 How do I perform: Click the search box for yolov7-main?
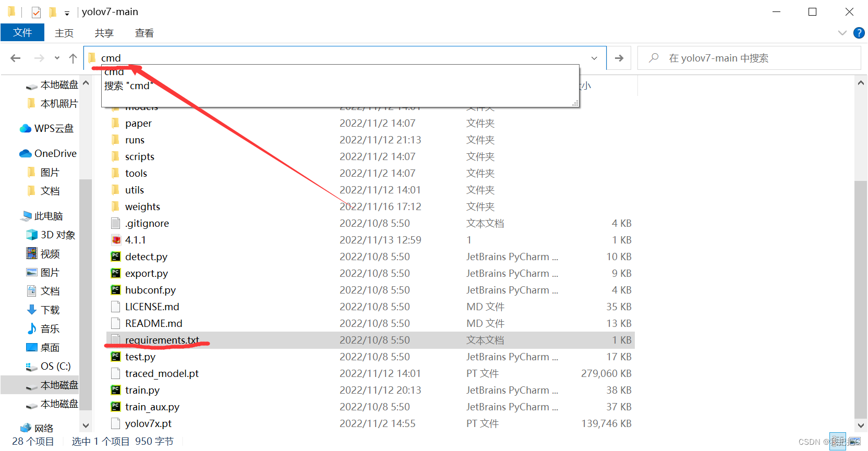749,58
